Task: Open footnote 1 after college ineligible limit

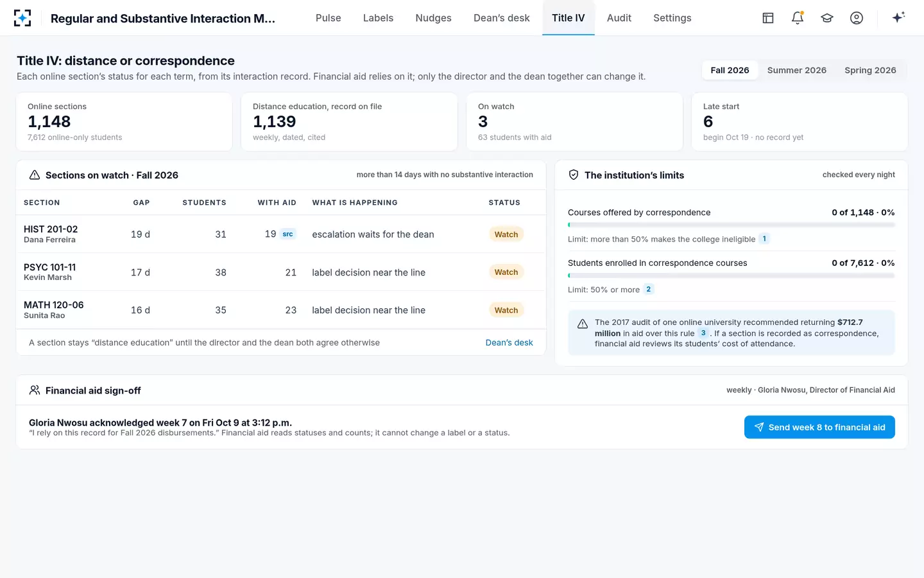Action: tap(764, 239)
